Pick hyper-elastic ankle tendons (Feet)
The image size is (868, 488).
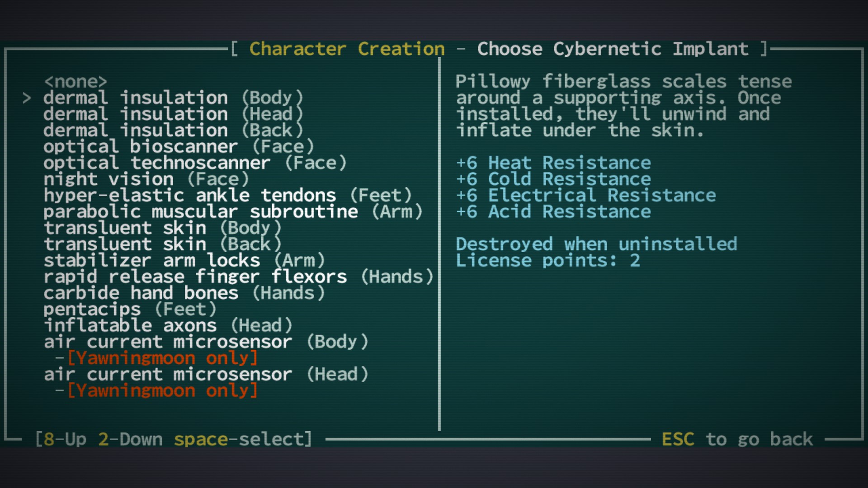pyautogui.click(x=227, y=196)
